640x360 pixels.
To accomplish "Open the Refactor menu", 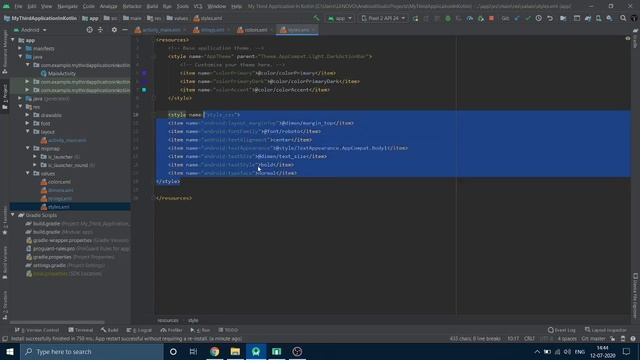I will pyautogui.click(x=132, y=6).
